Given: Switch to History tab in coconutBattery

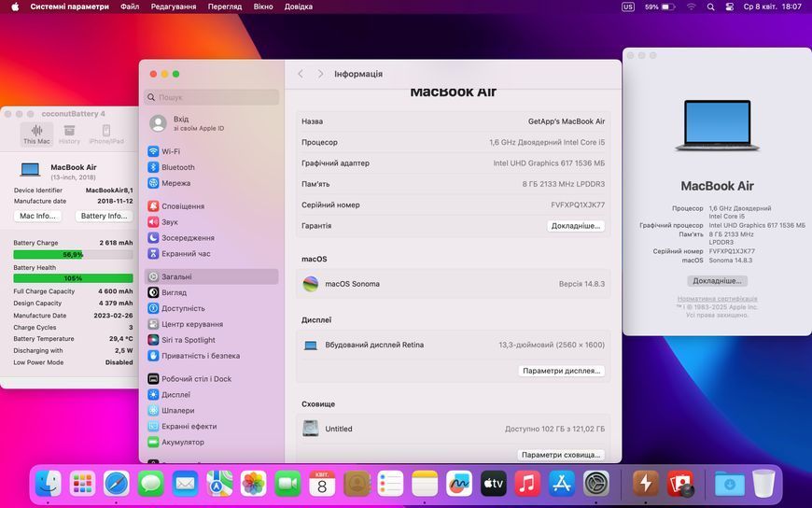Looking at the screenshot, I should click(x=69, y=134).
